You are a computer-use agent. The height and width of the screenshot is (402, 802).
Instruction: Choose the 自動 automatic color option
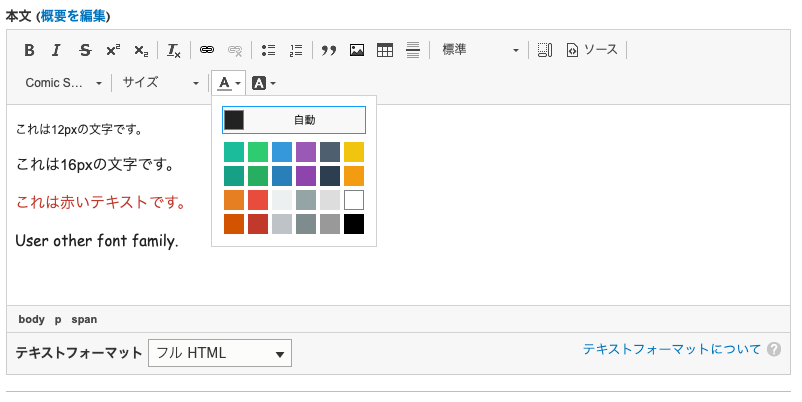[x=294, y=120]
